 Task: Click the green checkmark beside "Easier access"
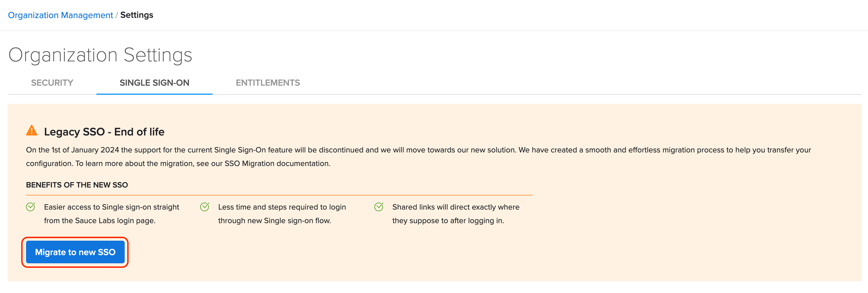click(31, 207)
